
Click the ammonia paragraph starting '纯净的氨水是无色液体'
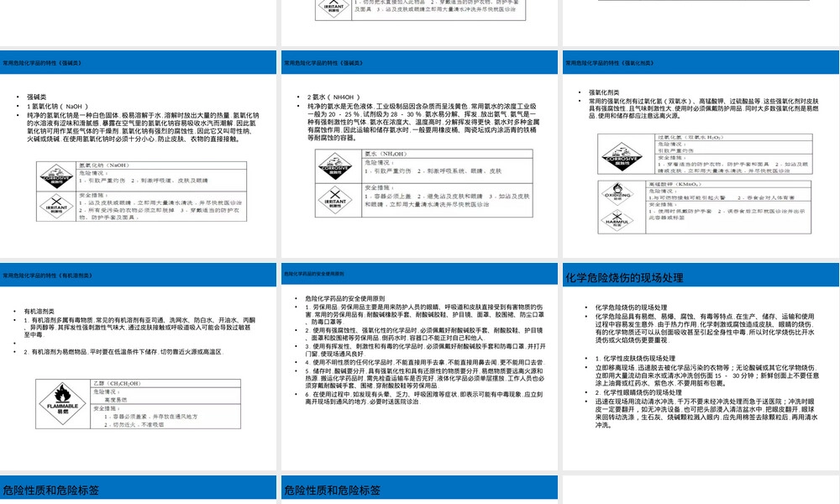[x=423, y=122]
